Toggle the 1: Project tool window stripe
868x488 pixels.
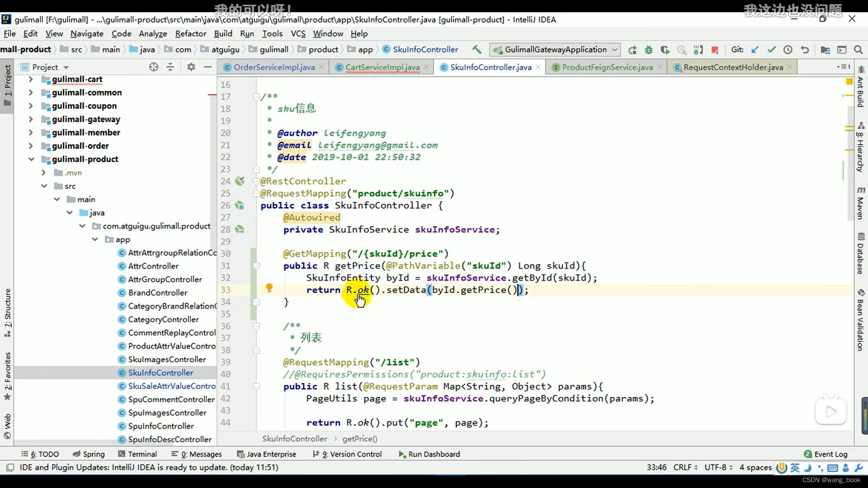(x=8, y=85)
